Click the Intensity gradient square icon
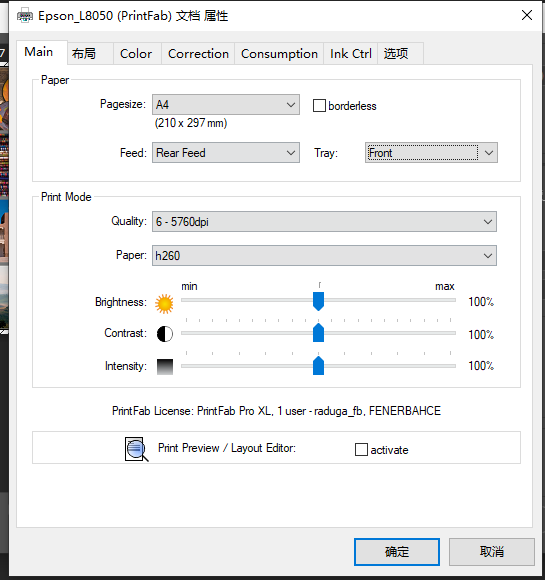 165,367
